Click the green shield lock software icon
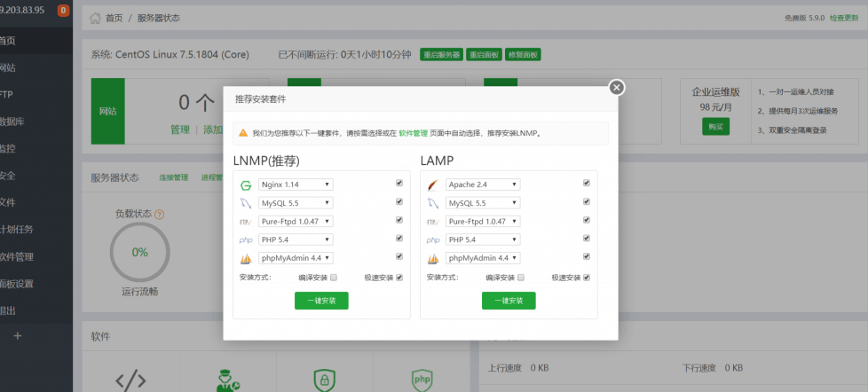The image size is (868, 392). coord(325,380)
